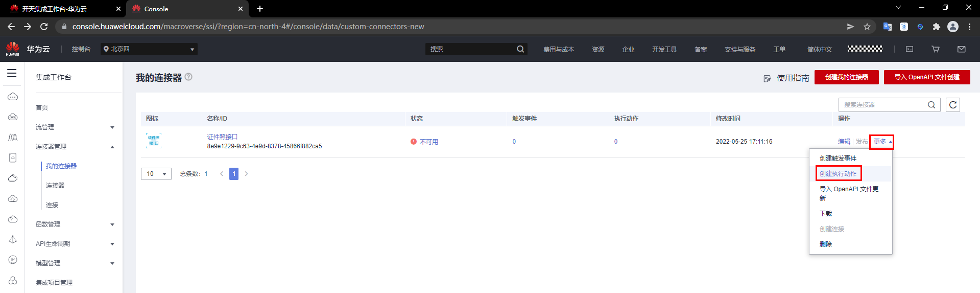Open the shopping cart icon

[x=936, y=49]
